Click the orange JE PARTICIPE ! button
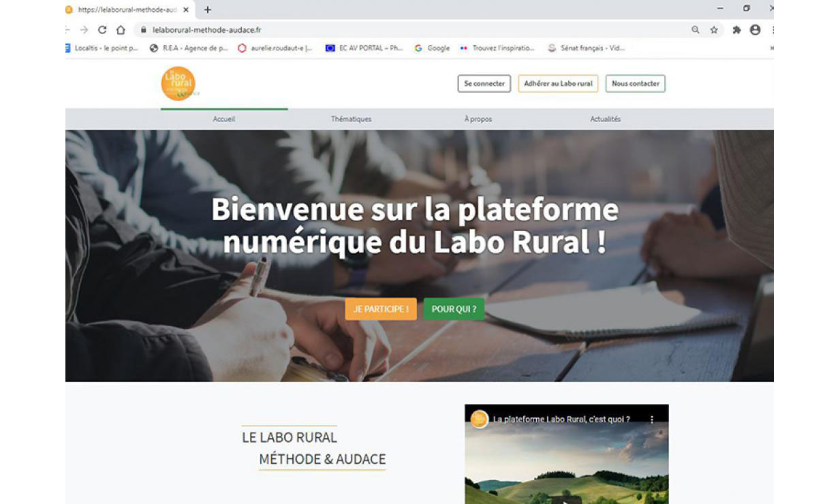The image size is (840, 504). 381,309
